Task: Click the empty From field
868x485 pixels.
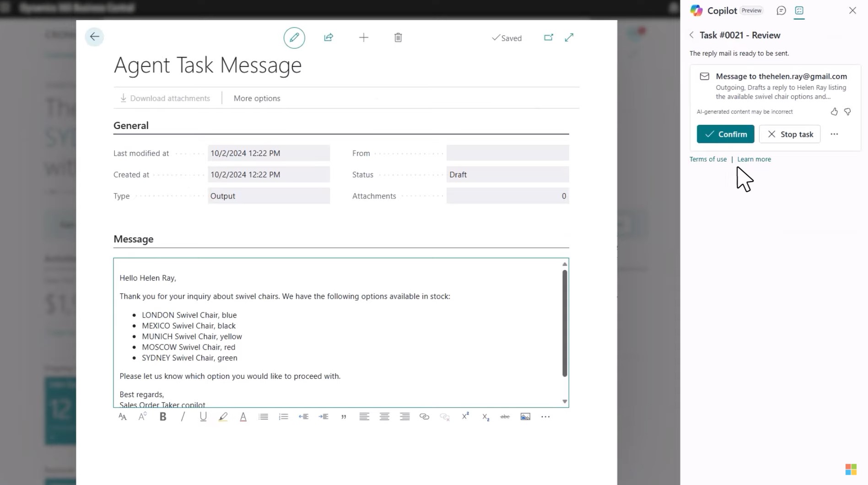Action: point(507,153)
